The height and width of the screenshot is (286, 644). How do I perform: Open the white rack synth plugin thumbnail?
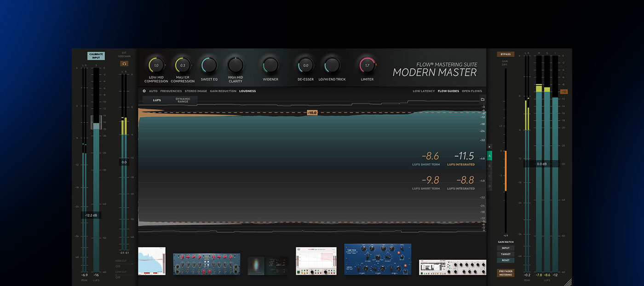pyautogui.click(x=452, y=268)
